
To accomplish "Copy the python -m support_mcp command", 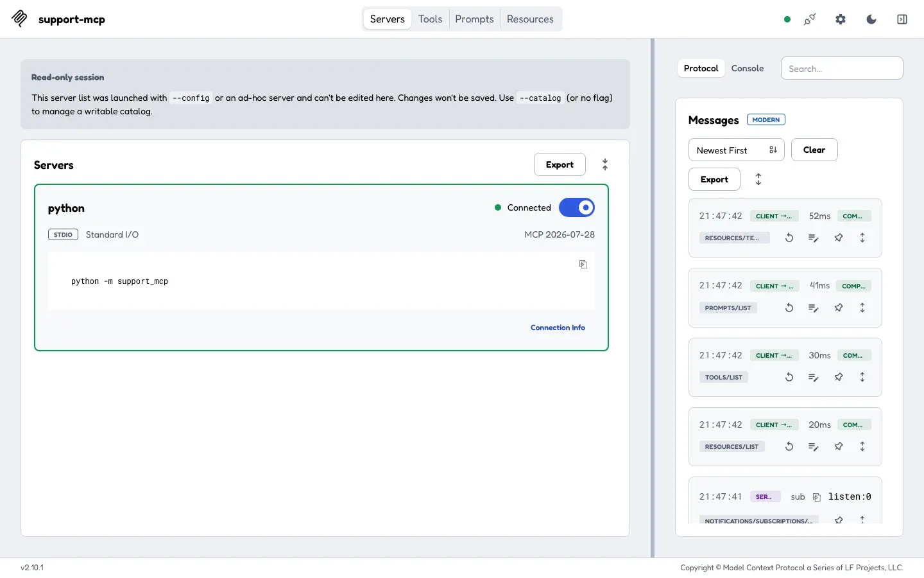I will pyautogui.click(x=583, y=264).
